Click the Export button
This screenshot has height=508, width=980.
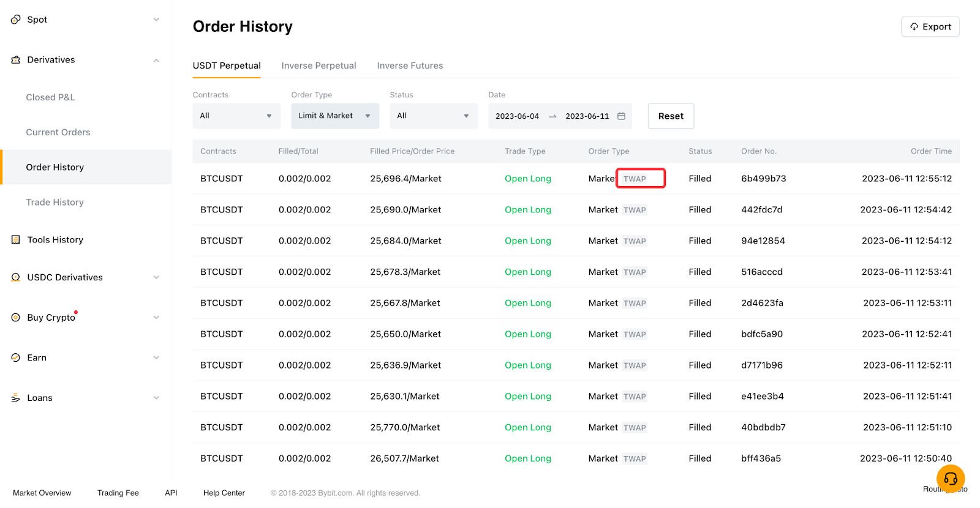930,27
